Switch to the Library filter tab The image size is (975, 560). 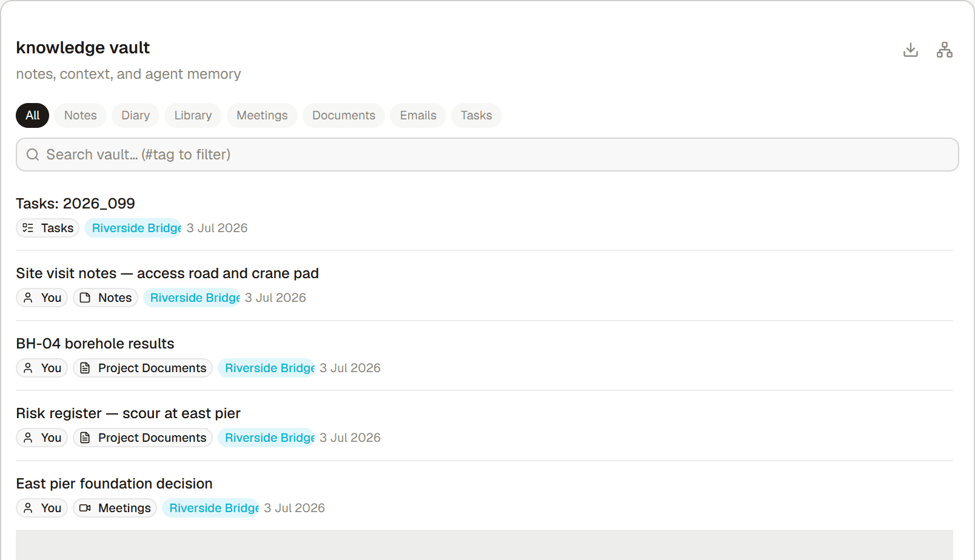pos(193,115)
